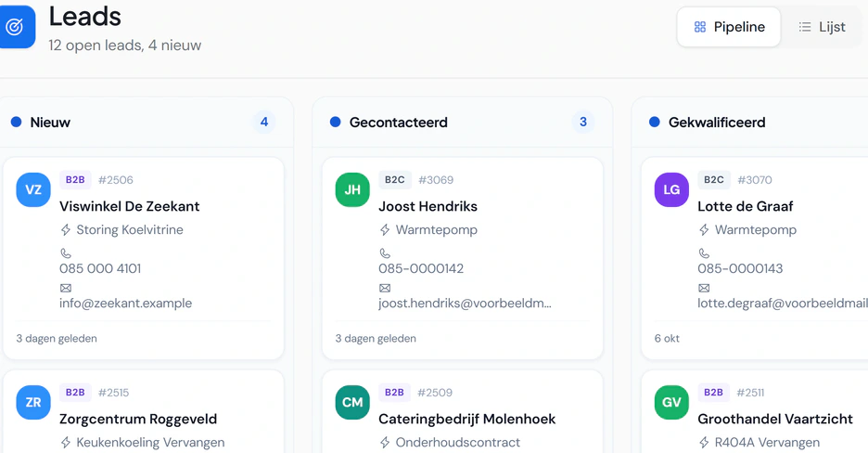
Task: Click the '12 open leads, 4 nieuw' subtitle
Action: [124, 45]
